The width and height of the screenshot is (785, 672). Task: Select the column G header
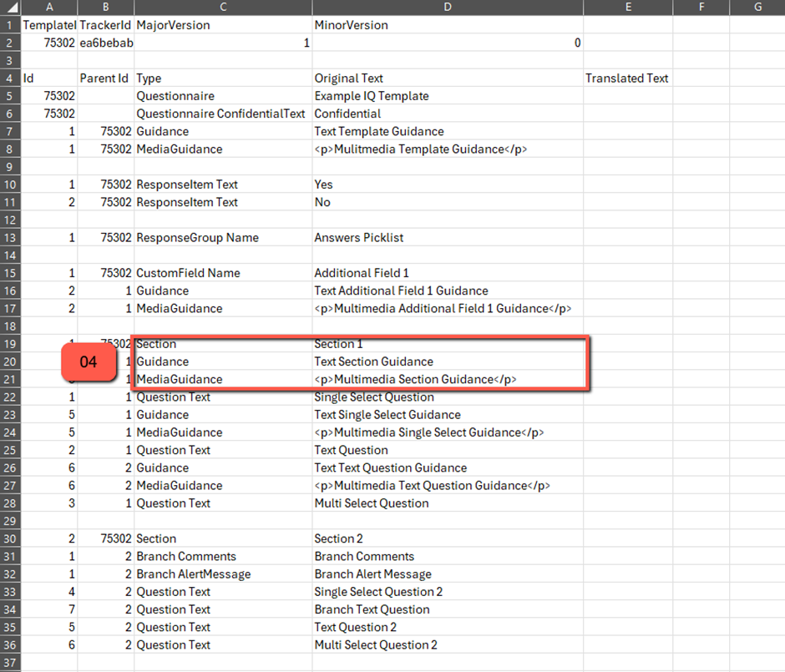click(x=757, y=8)
